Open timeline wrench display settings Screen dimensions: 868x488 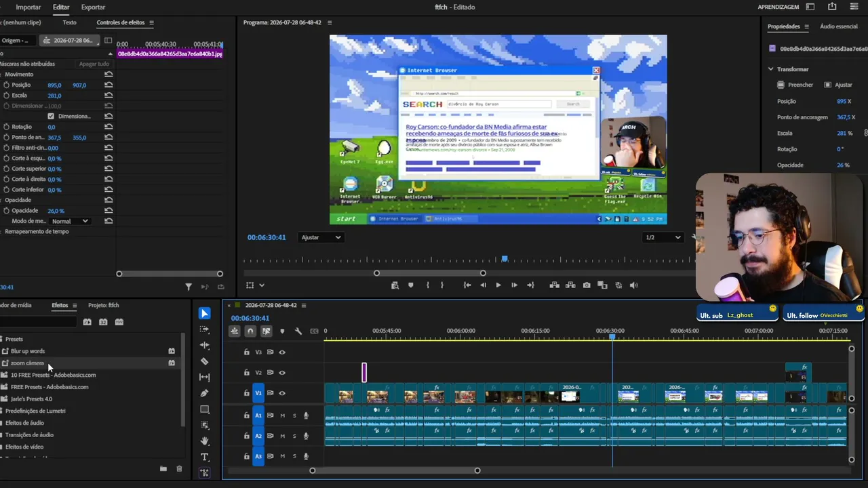click(x=298, y=331)
